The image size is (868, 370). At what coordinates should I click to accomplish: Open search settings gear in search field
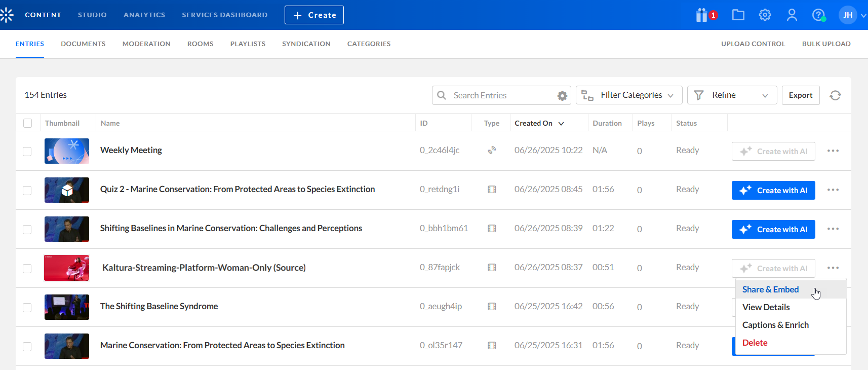[x=562, y=96]
